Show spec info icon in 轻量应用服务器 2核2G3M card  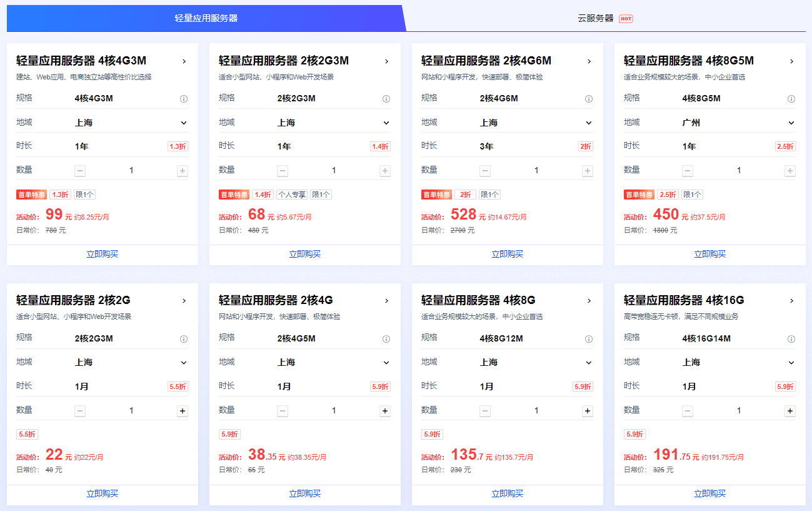pyautogui.click(x=386, y=99)
